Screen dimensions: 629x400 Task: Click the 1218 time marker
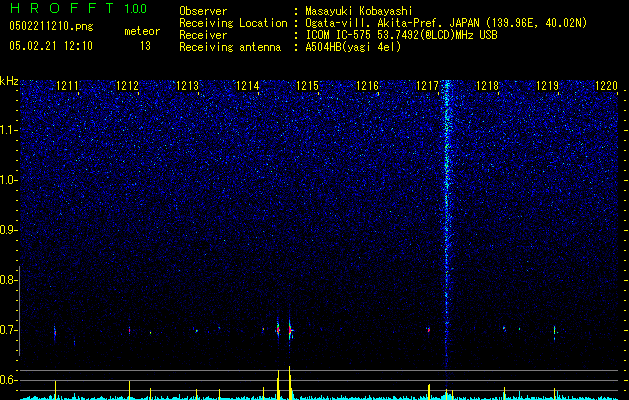click(487, 86)
